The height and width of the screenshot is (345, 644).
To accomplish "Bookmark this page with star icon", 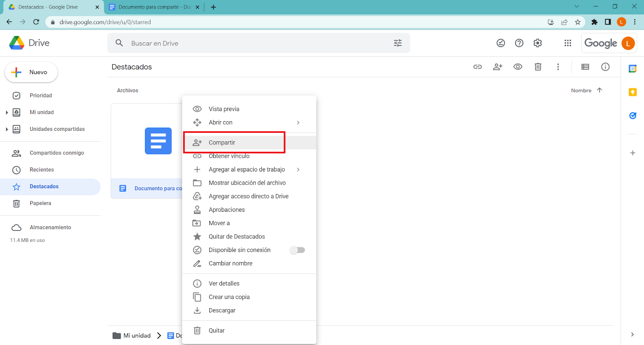I will [578, 22].
